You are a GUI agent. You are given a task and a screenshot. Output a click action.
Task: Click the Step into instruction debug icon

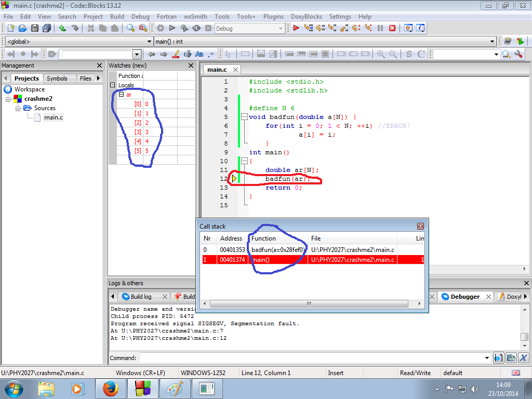368,28
